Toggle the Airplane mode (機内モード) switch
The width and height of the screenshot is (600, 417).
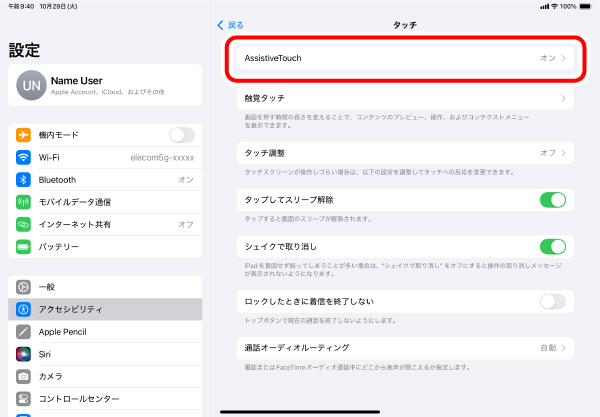pyautogui.click(x=182, y=135)
